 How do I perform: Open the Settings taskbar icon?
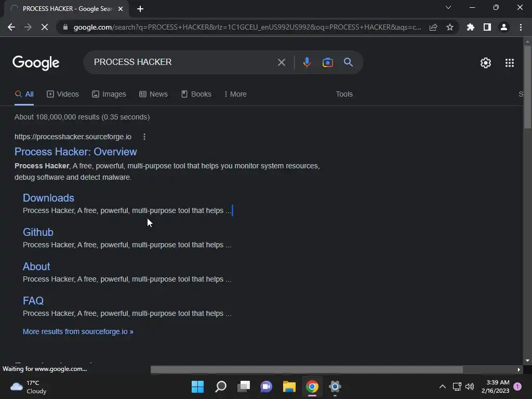click(335, 387)
